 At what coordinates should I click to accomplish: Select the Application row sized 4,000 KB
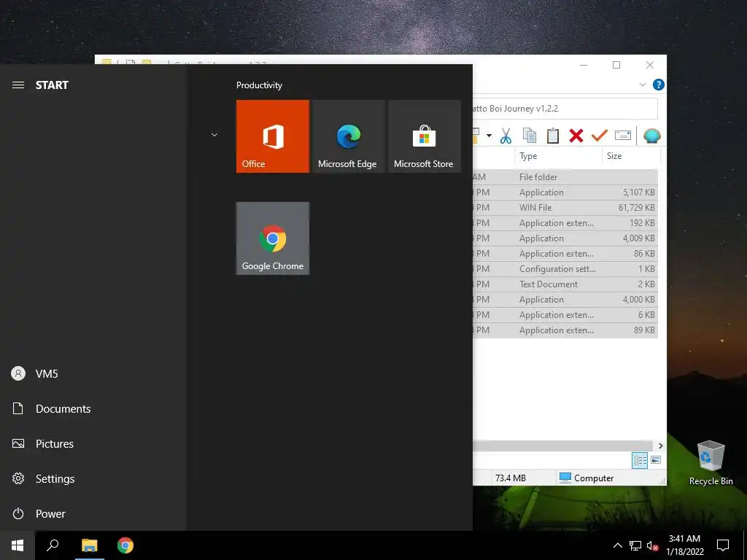[x=565, y=300]
